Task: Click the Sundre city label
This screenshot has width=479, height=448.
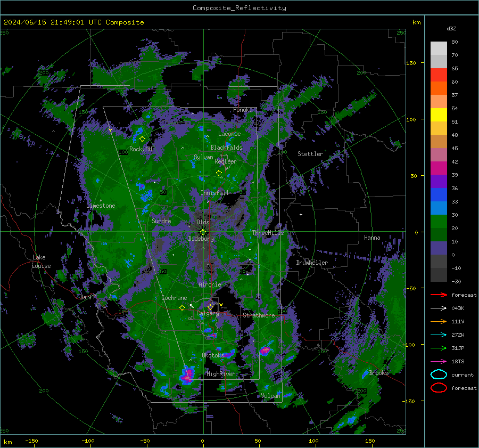Action: 161,221
